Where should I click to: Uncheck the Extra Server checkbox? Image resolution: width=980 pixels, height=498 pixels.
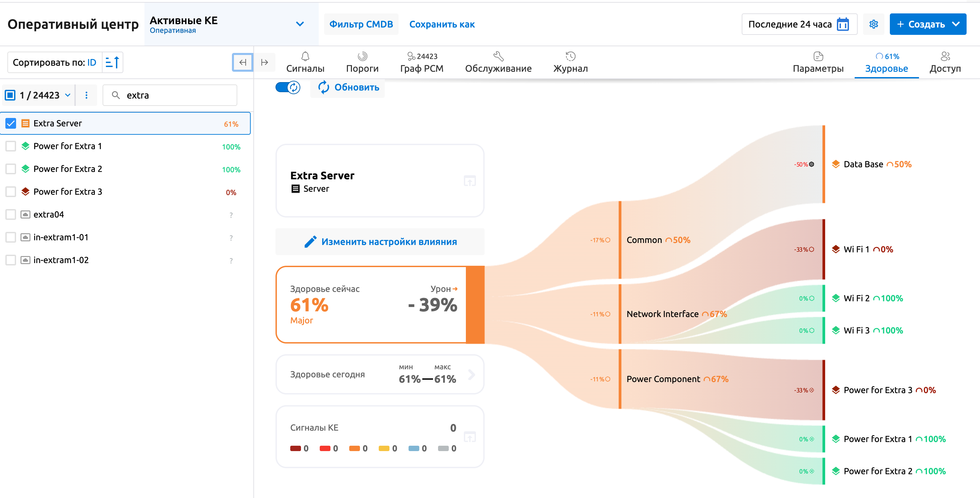tap(11, 123)
